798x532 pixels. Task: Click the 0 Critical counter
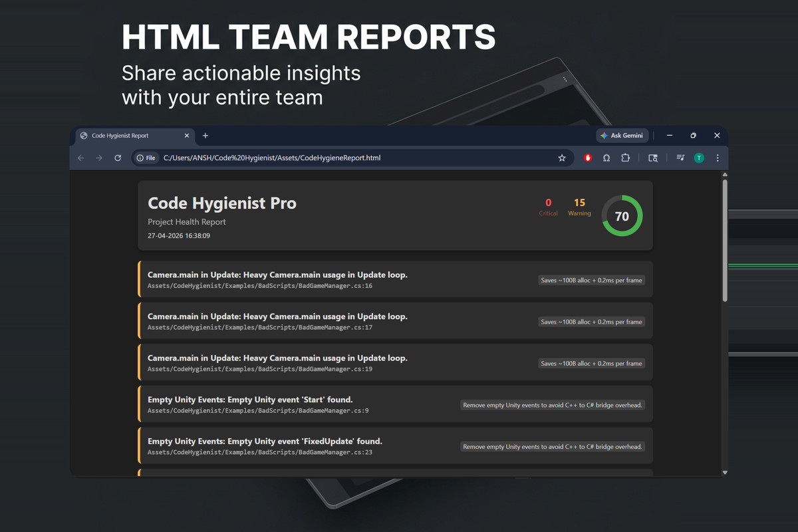(x=549, y=207)
